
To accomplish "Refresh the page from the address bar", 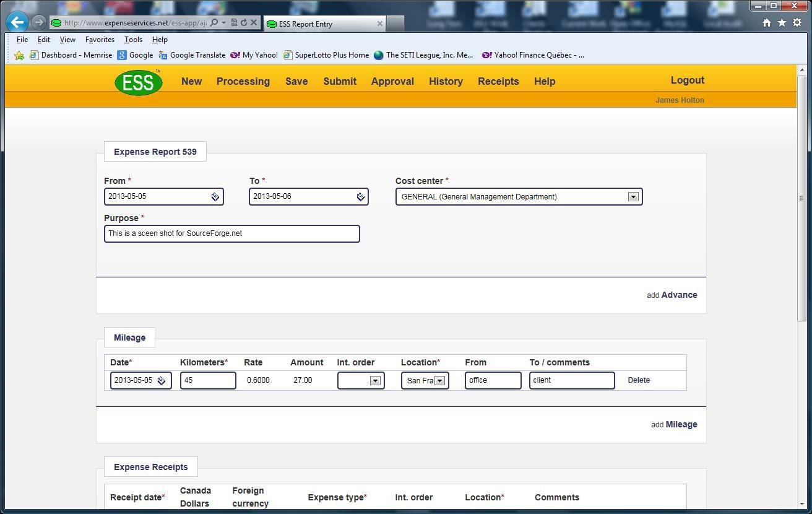I will tap(244, 22).
